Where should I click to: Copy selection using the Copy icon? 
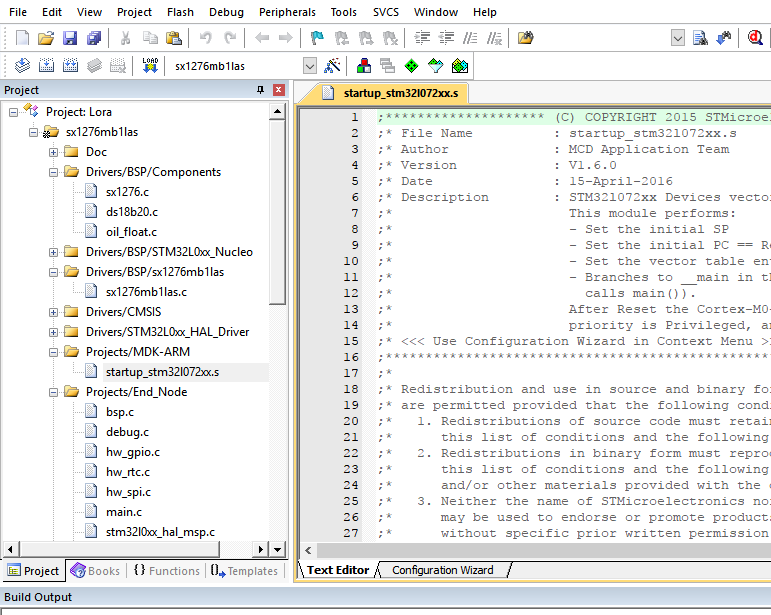pos(150,38)
